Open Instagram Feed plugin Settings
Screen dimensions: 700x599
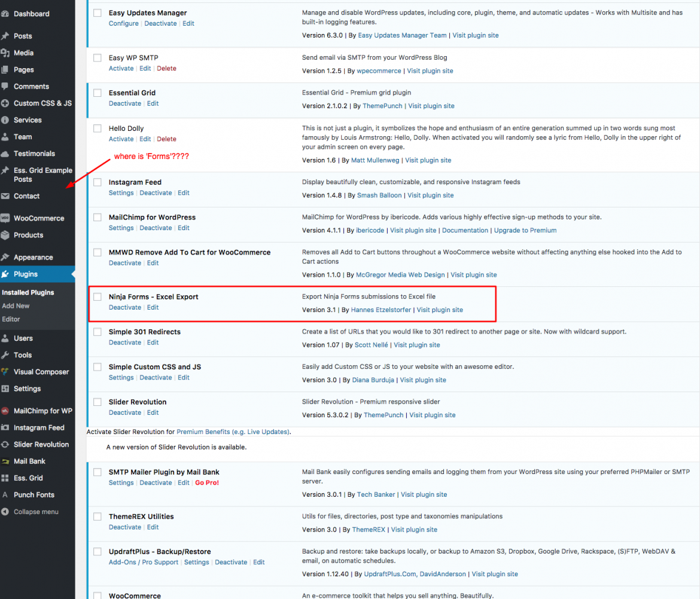(x=121, y=193)
